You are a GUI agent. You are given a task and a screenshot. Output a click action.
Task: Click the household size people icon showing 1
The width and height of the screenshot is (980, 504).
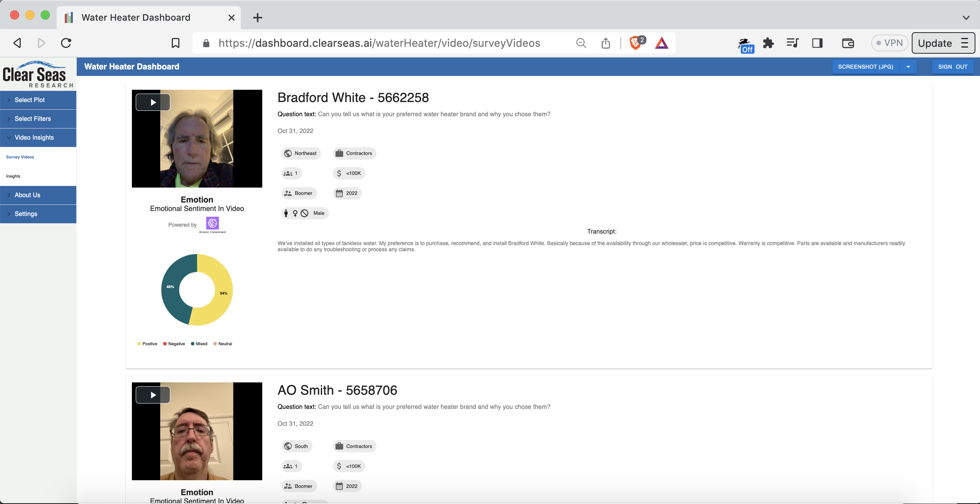click(x=288, y=173)
